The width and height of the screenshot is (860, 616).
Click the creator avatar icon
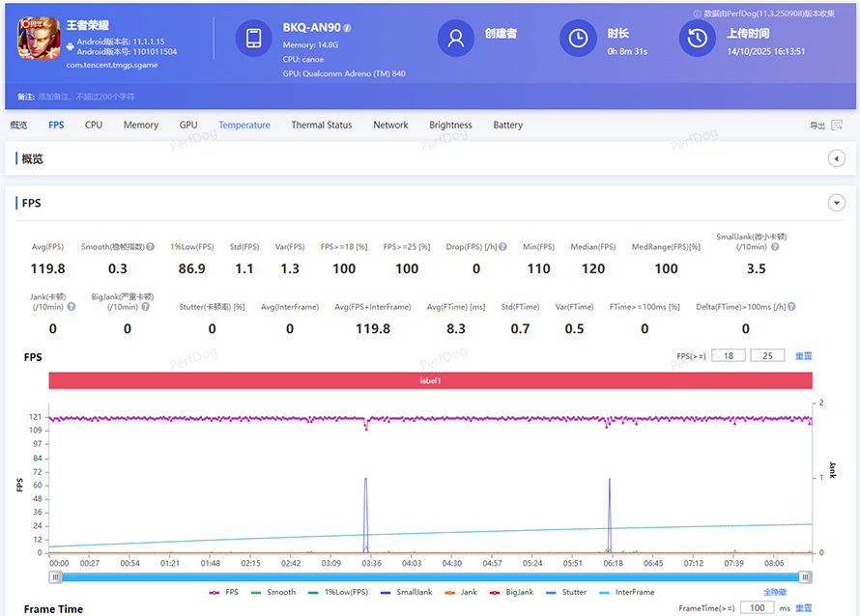click(456, 39)
